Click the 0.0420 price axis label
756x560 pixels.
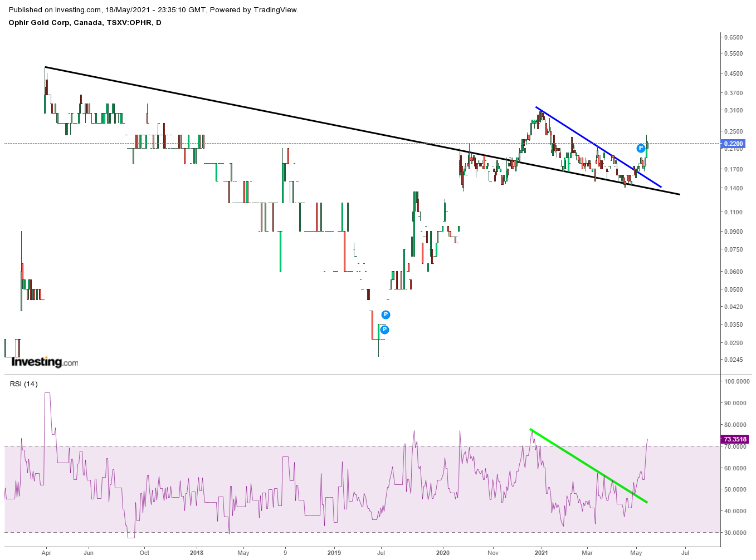[x=734, y=307]
